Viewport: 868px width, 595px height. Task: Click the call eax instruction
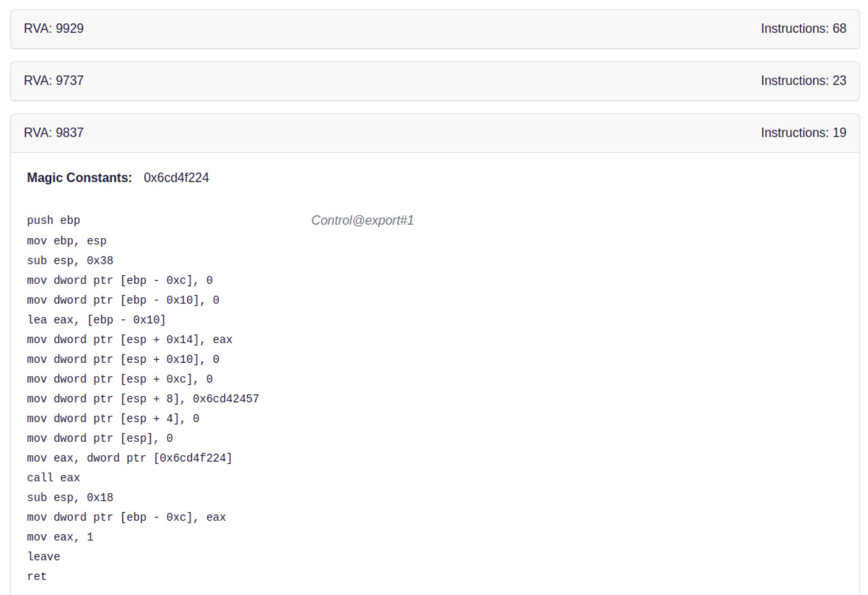click(x=53, y=478)
